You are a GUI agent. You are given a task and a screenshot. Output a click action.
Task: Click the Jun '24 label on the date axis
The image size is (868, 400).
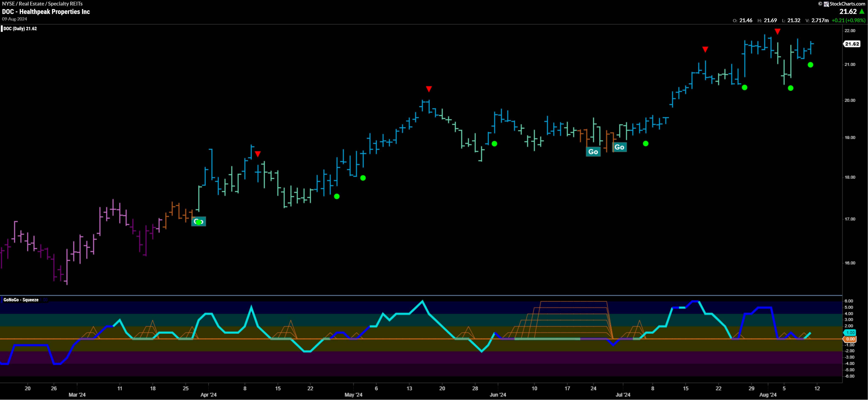(x=498, y=395)
